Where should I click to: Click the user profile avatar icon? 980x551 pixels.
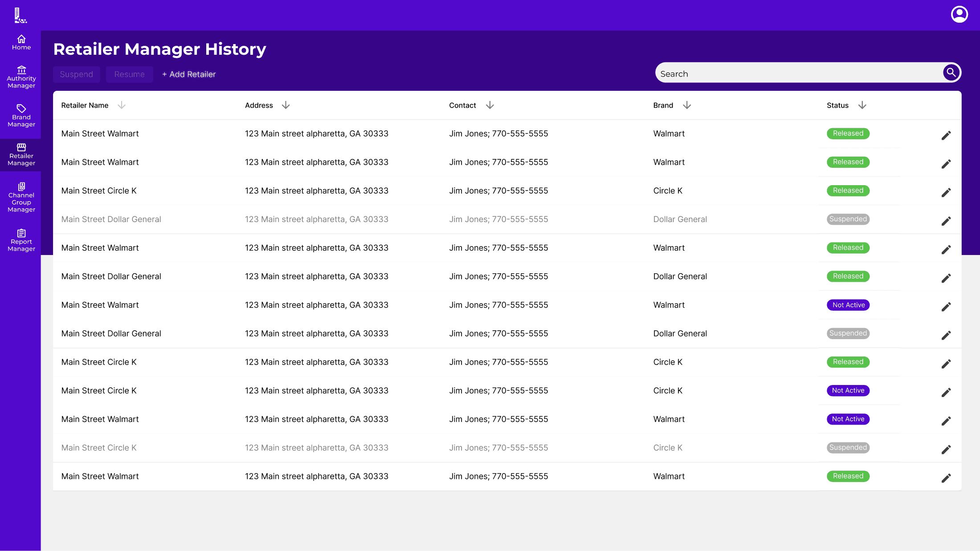pyautogui.click(x=959, y=14)
